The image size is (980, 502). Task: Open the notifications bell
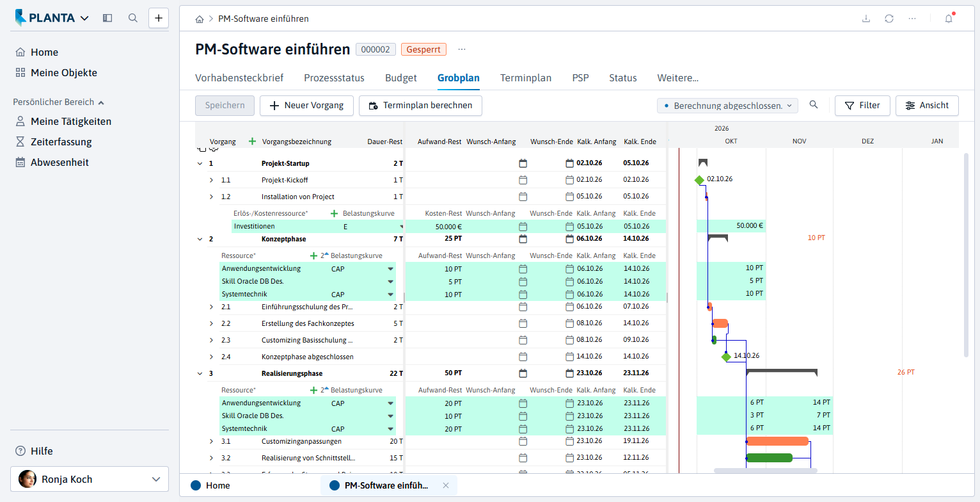[949, 19]
